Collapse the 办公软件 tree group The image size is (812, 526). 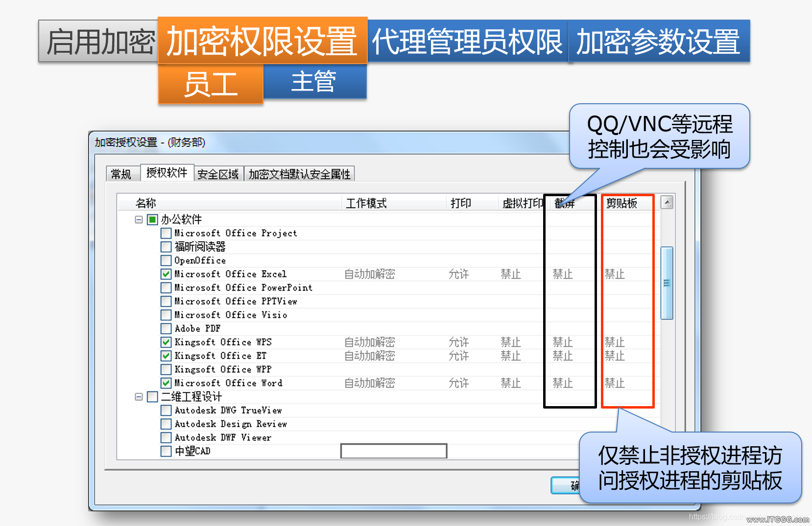[139, 220]
